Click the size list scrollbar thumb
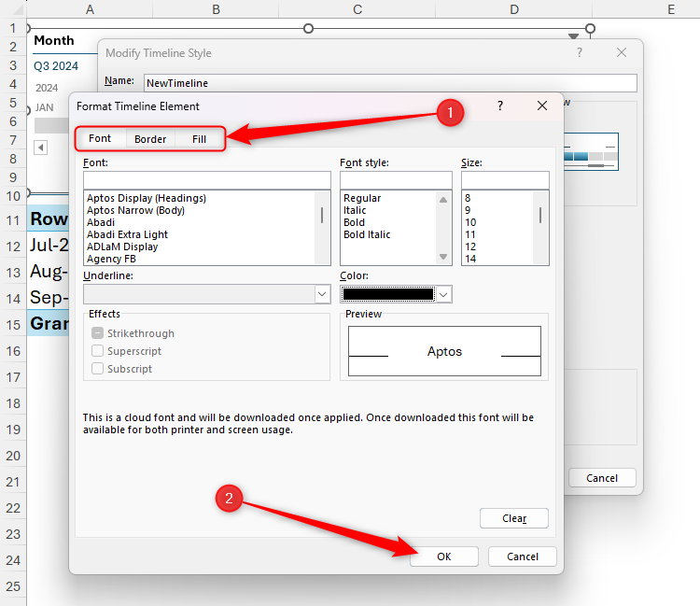The width and height of the screenshot is (700, 606). coord(540,216)
